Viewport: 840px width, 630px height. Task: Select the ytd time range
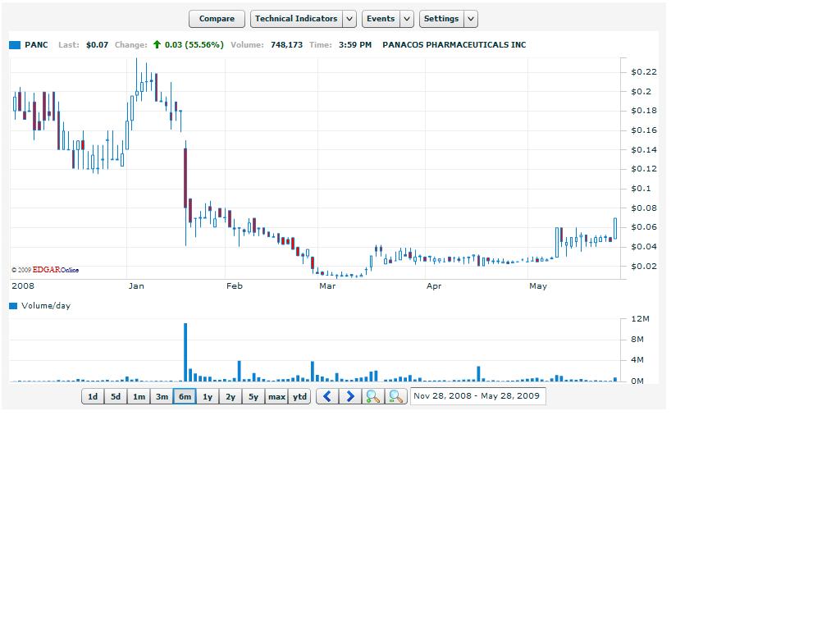coord(300,396)
